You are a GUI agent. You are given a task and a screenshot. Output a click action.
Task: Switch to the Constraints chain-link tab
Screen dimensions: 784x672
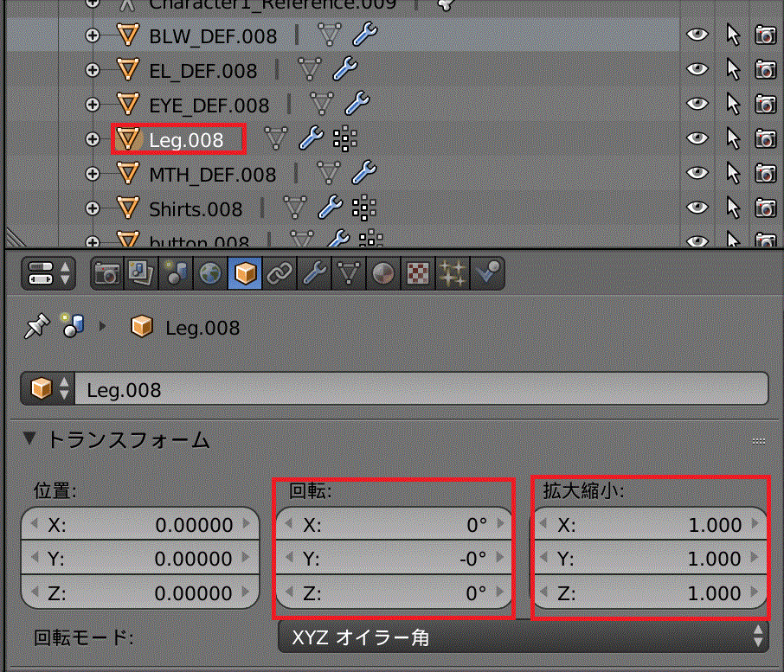point(278,274)
